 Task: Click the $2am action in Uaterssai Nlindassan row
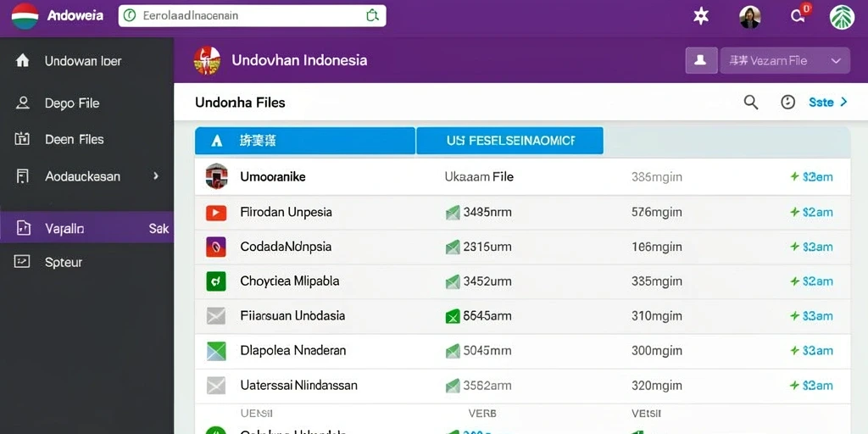[811, 386]
